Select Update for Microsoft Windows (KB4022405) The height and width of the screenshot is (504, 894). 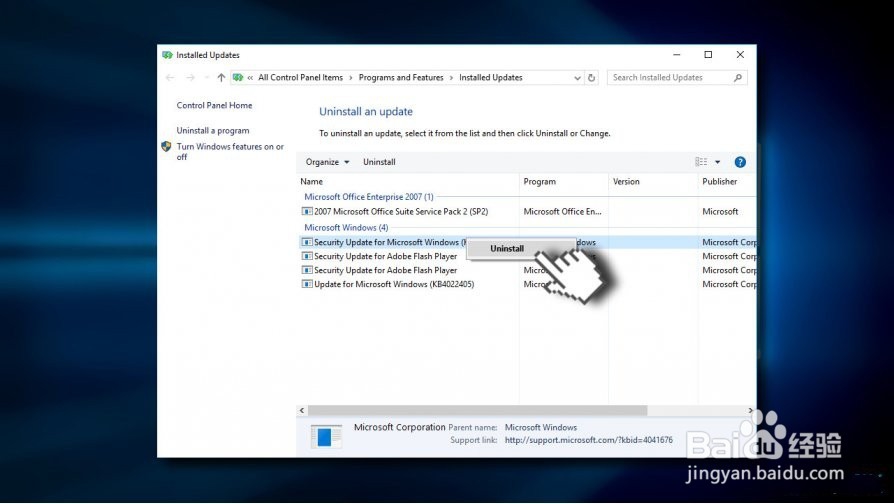pyautogui.click(x=394, y=284)
